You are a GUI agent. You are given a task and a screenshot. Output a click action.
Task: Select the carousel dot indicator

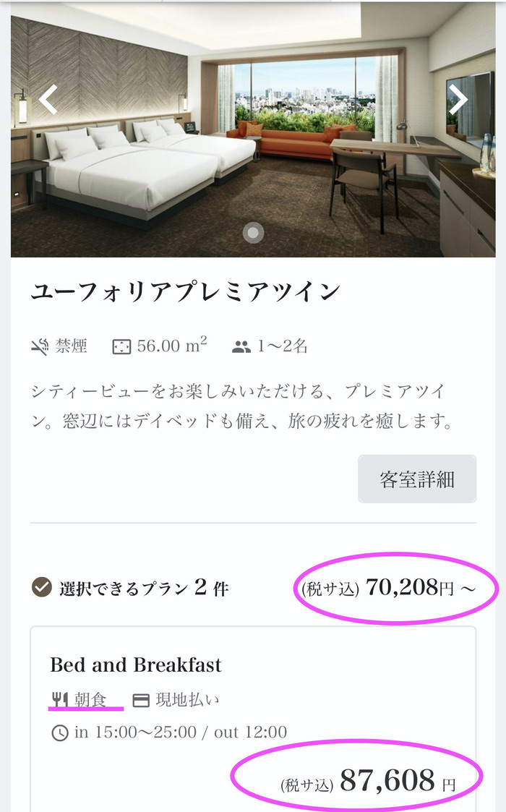[x=252, y=232]
